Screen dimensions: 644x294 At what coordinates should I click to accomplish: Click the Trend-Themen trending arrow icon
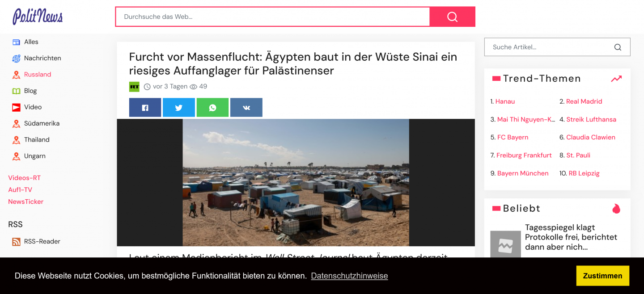click(x=616, y=79)
